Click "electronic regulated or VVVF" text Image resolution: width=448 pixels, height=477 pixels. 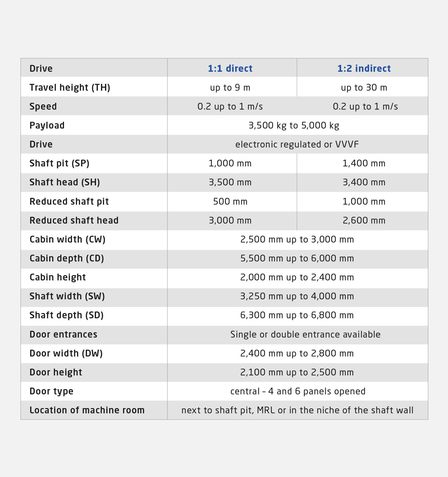coord(297,144)
